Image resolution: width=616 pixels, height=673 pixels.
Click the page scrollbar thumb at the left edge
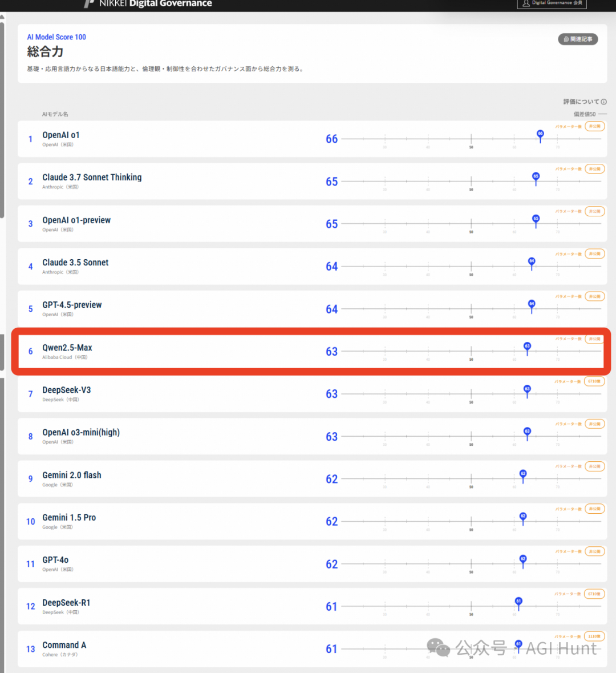click(2, 120)
